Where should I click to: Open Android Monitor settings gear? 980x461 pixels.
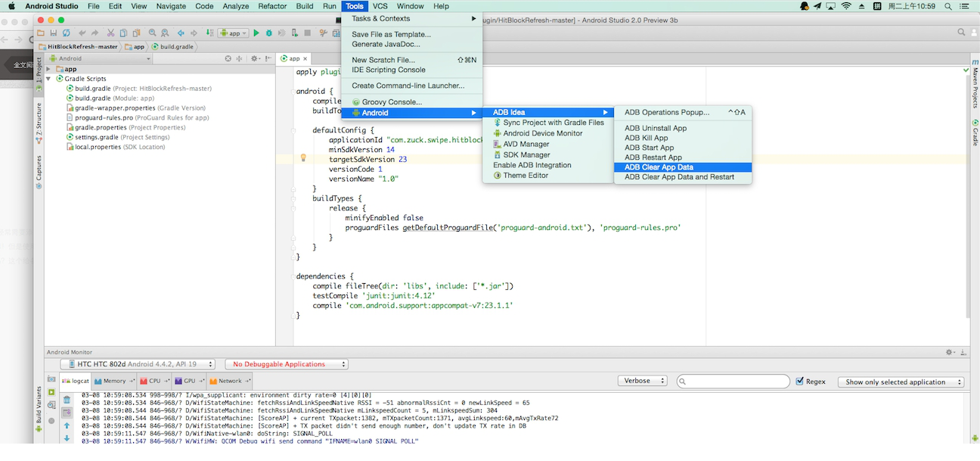(x=950, y=352)
